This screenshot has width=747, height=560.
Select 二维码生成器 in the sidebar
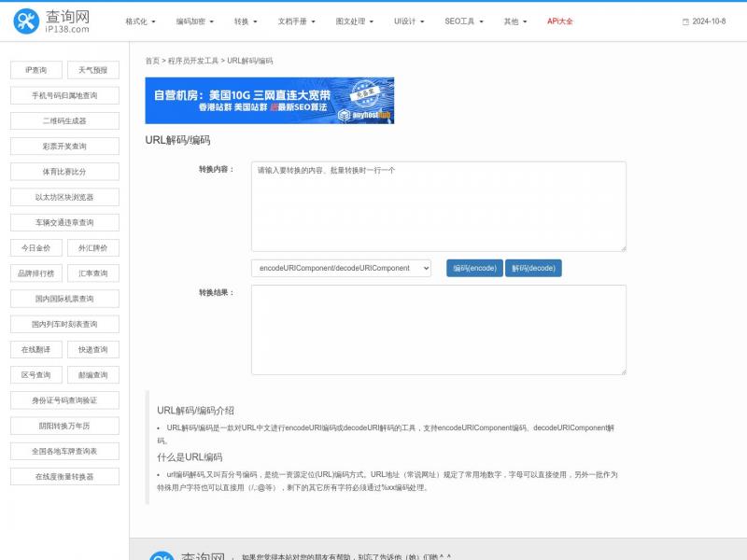tap(64, 121)
